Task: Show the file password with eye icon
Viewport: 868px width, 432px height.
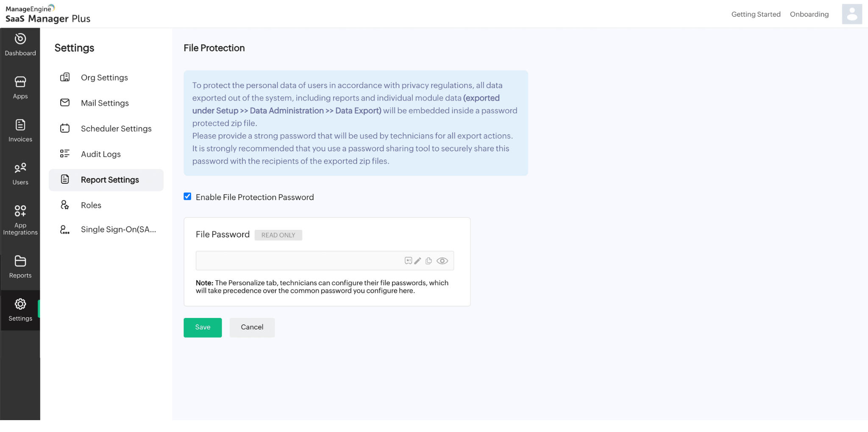Action: click(x=442, y=261)
